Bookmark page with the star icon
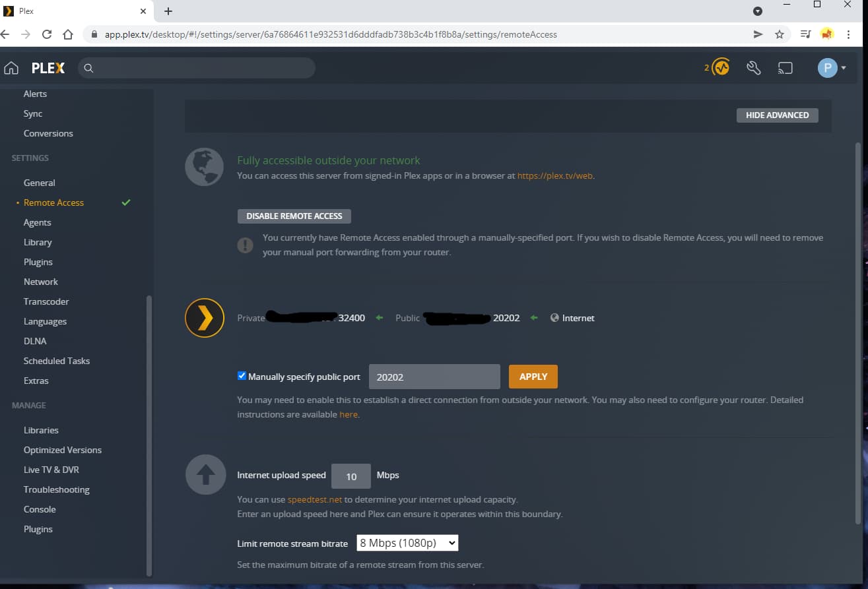This screenshot has width=868, height=589. (x=780, y=34)
